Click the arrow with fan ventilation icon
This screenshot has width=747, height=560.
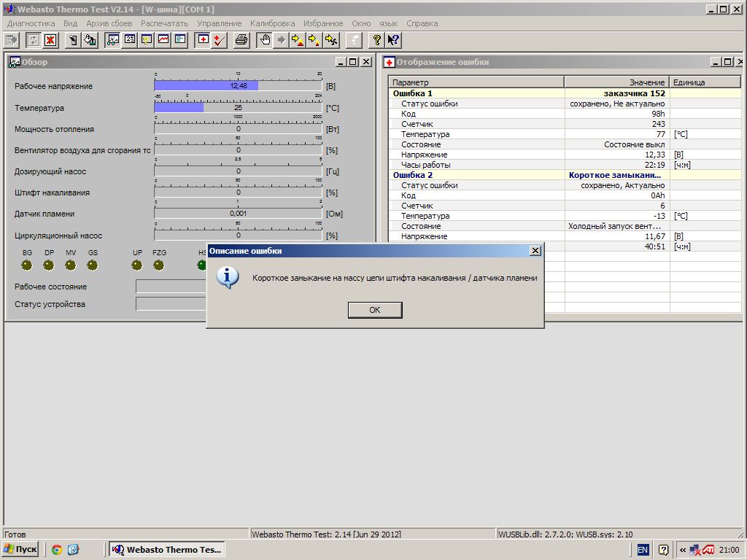click(331, 40)
